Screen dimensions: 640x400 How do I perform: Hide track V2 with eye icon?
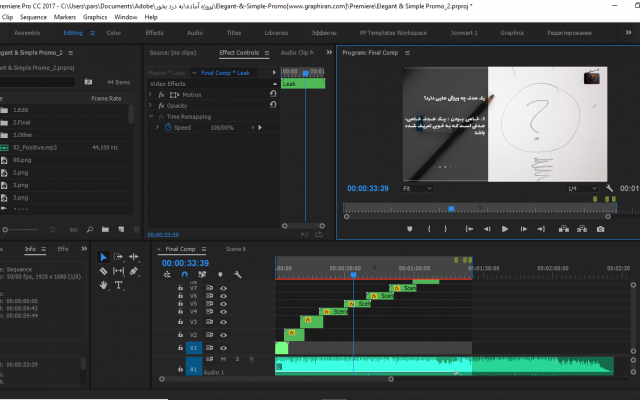pyautogui.click(x=223, y=335)
